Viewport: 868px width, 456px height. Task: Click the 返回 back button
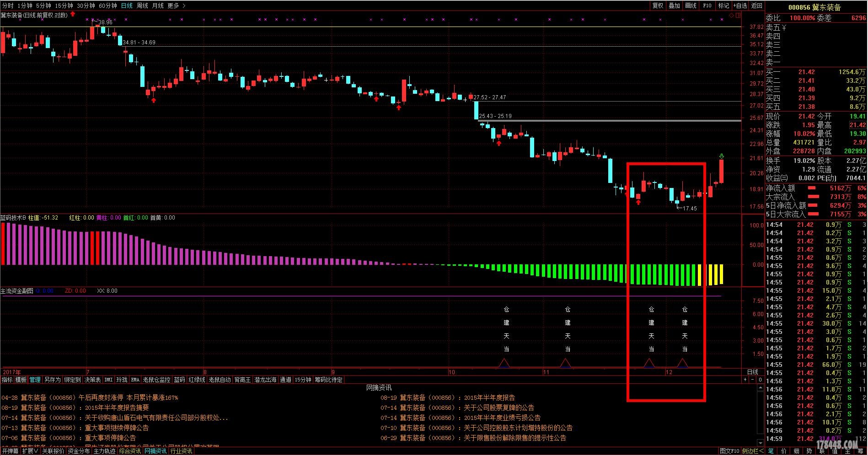point(757,5)
